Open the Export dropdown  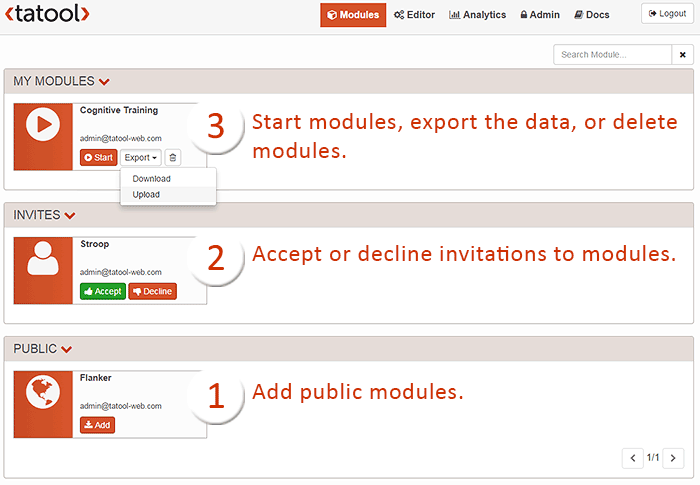(x=141, y=158)
